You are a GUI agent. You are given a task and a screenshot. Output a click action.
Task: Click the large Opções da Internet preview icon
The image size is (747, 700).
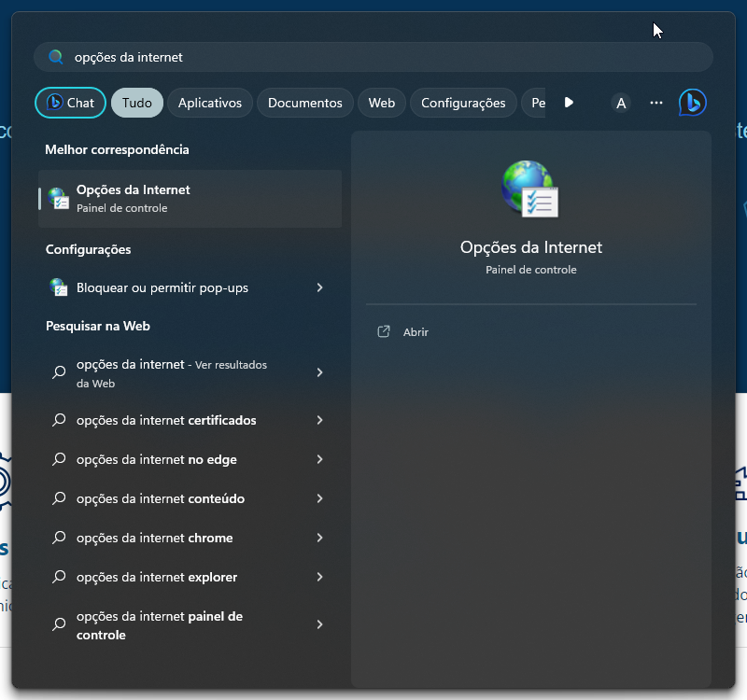[x=529, y=189]
